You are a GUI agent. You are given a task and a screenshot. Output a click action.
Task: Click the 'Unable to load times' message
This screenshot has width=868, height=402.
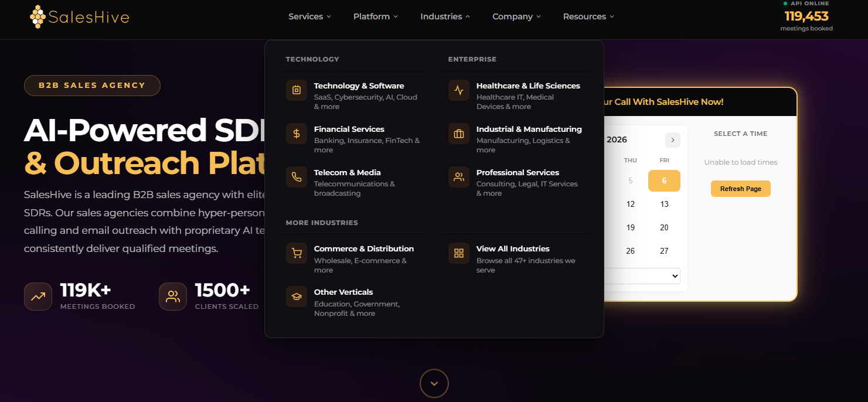tap(741, 162)
